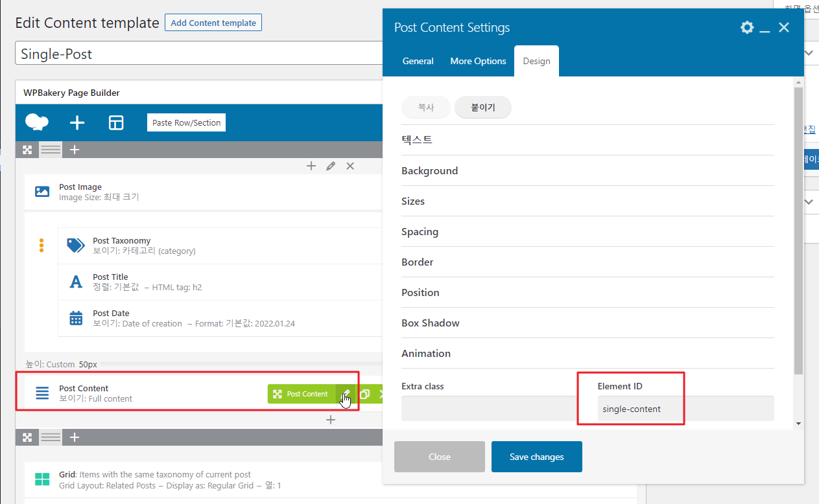Expand the Background section
819x504 pixels.
point(588,170)
